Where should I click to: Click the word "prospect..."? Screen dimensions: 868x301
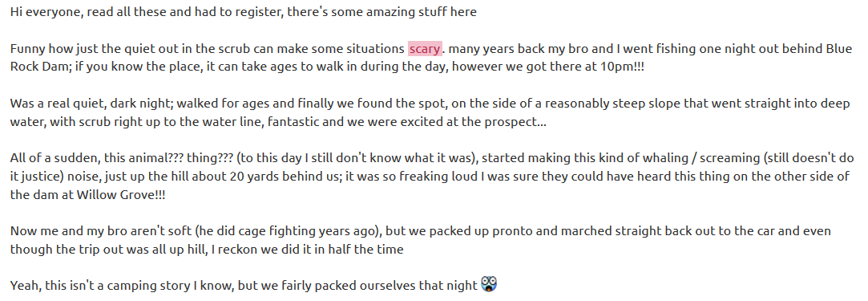coord(518,122)
